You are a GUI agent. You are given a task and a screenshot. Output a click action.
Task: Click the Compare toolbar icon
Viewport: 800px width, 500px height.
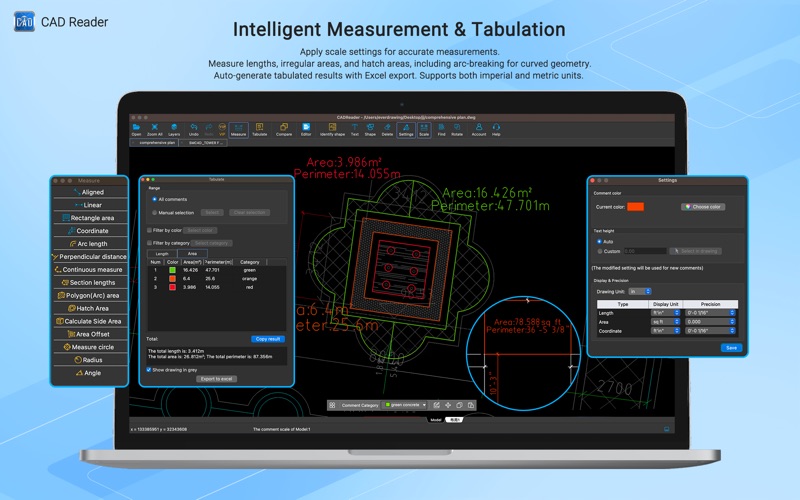[x=284, y=129]
